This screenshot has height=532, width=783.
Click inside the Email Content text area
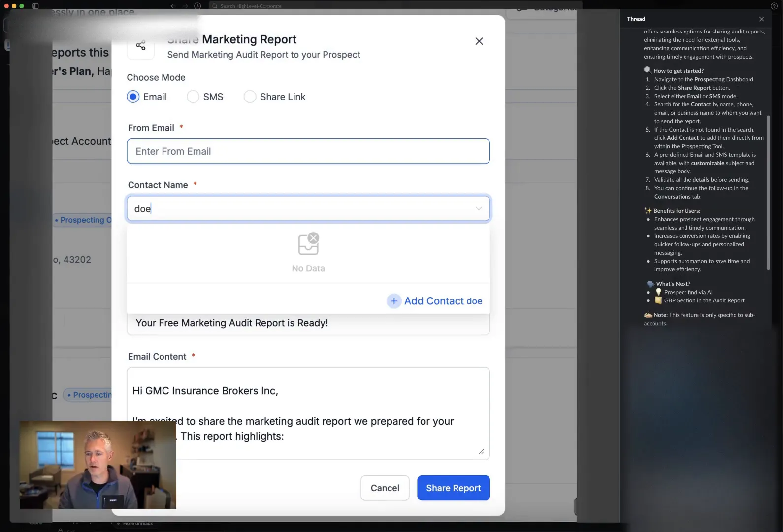tap(308, 413)
